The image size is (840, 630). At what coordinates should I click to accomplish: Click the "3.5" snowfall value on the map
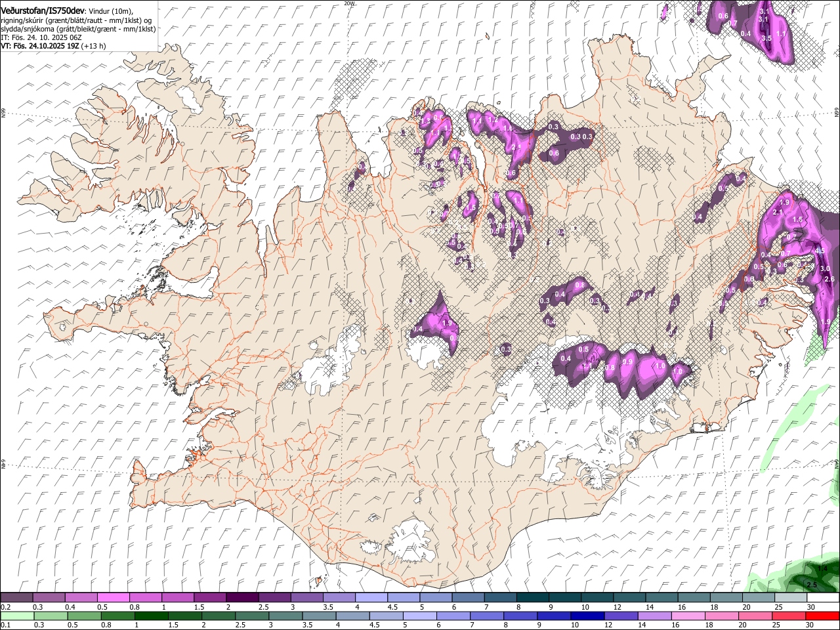767,38
